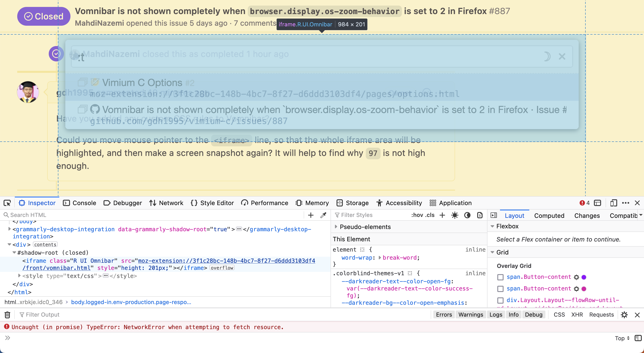644x353 pixels.
Task: Toggle overlay grid for span.Button-content
Action: (x=500, y=277)
